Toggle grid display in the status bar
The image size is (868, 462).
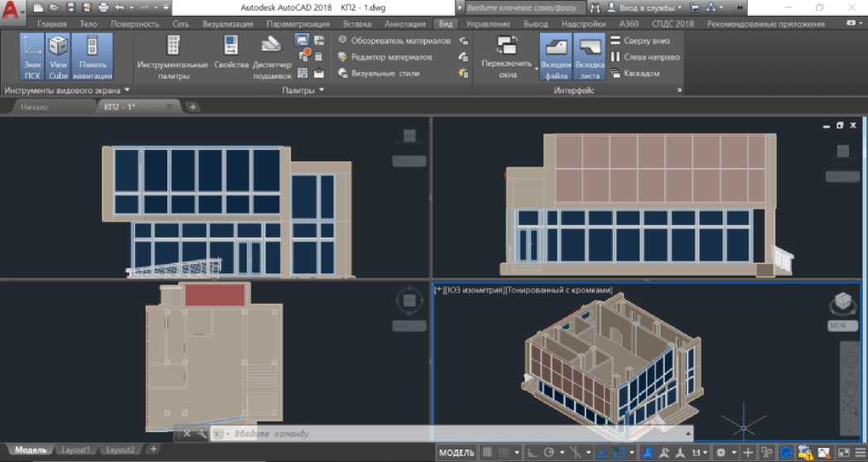pyautogui.click(x=487, y=453)
